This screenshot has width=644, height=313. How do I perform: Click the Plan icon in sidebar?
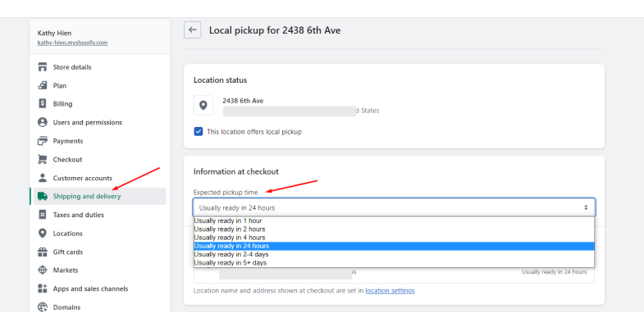pos(43,85)
